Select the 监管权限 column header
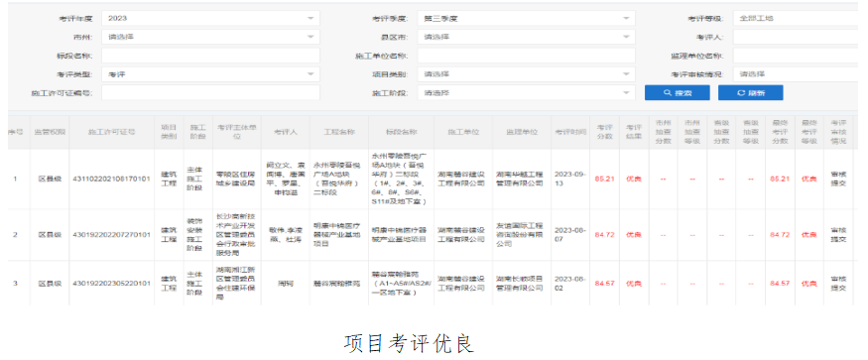Image resolution: width=868 pixels, height=360 pixels. point(50,132)
